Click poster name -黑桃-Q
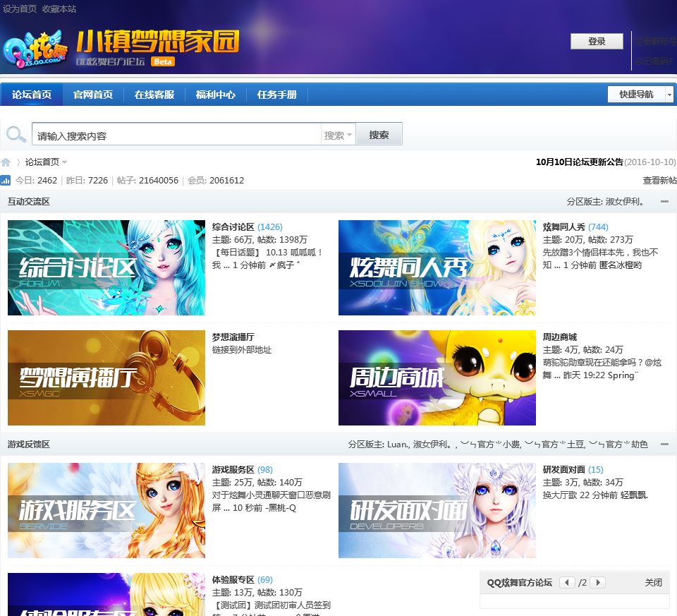The height and width of the screenshot is (616, 677). coord(281,508)
